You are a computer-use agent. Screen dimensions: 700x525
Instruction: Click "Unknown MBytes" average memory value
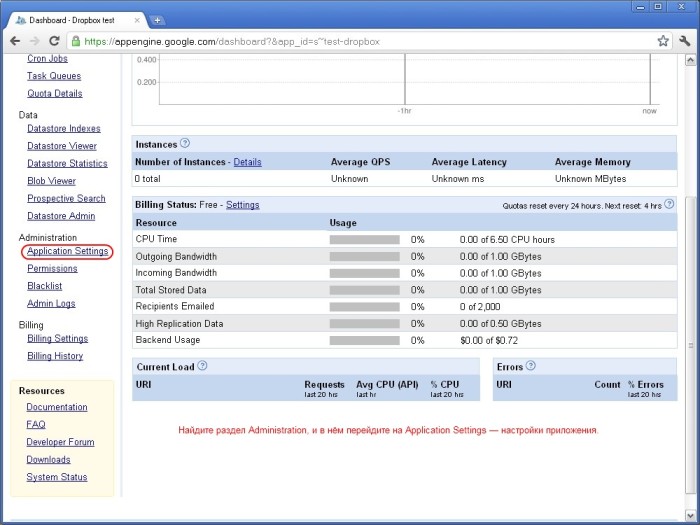(590, 179)
